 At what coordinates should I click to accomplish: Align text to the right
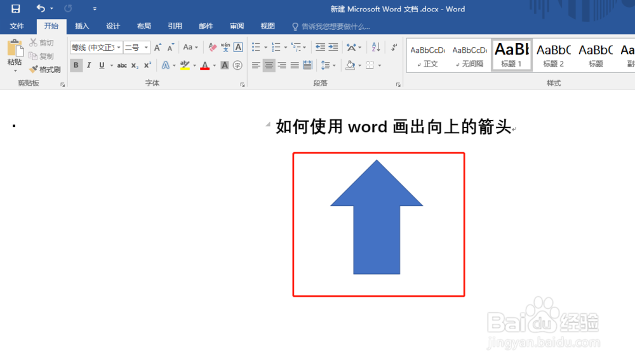(282, 65)
